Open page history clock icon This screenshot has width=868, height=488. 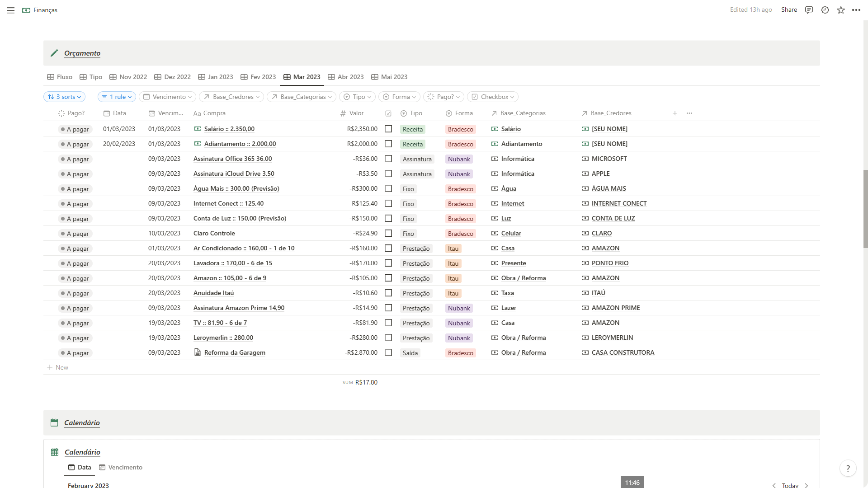click(x=825, y=10)
